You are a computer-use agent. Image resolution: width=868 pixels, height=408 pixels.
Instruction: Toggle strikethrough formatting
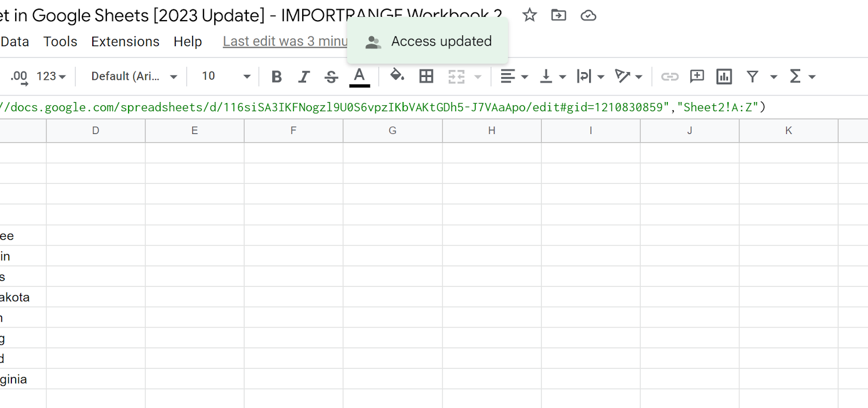[x=331, y=76]
